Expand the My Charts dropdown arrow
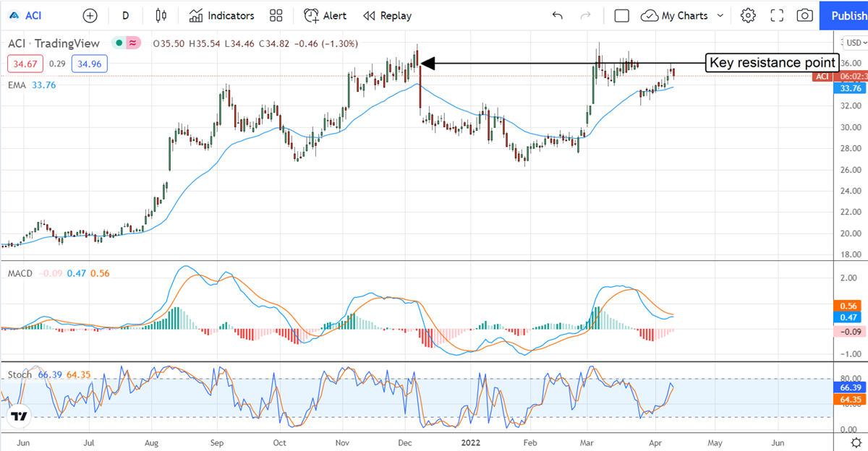Viewport: 868px width, 451px height. [x=720, y=15]
